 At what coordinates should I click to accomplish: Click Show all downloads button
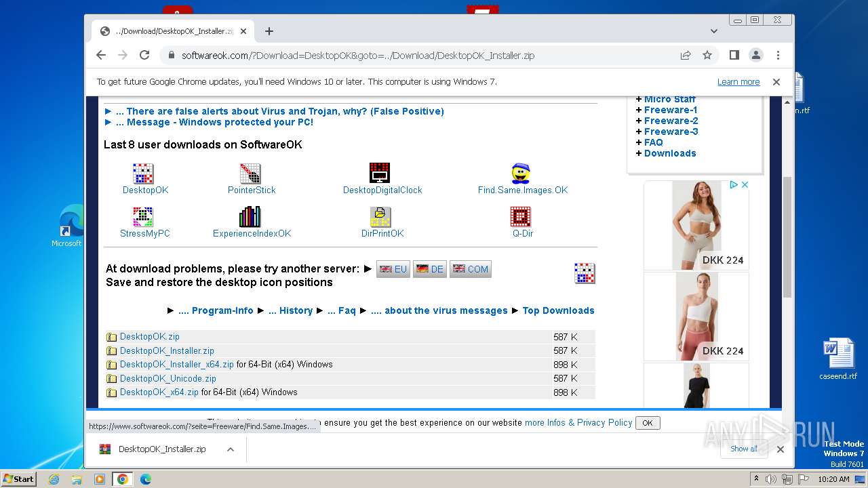(744, 449)
